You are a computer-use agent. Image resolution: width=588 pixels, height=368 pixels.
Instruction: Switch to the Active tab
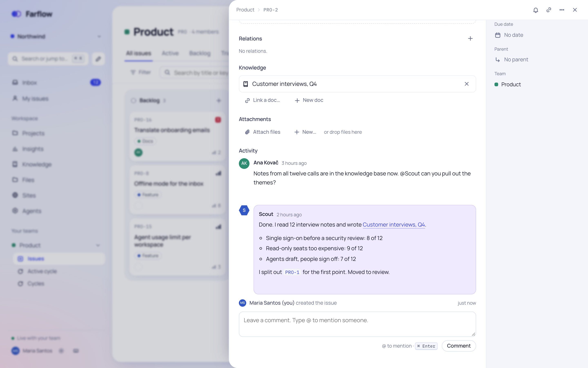pyautogui.click(x=170, y=53)
